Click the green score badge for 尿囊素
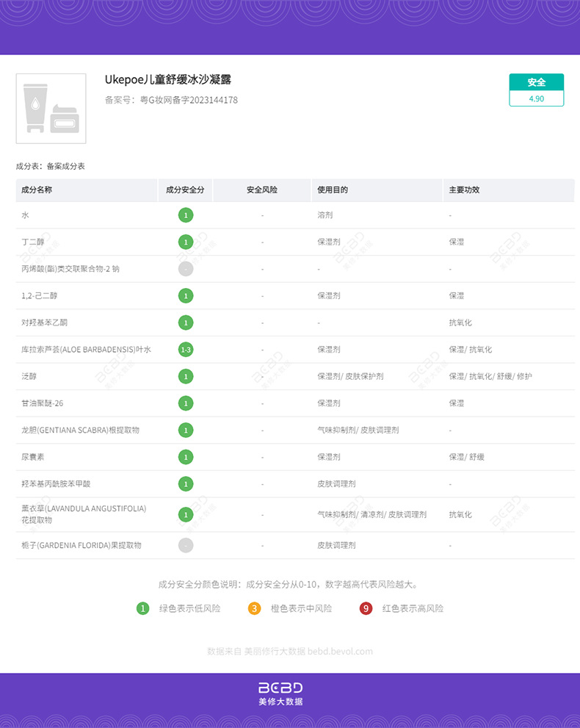The image size is (580, 728). (186, 458)
